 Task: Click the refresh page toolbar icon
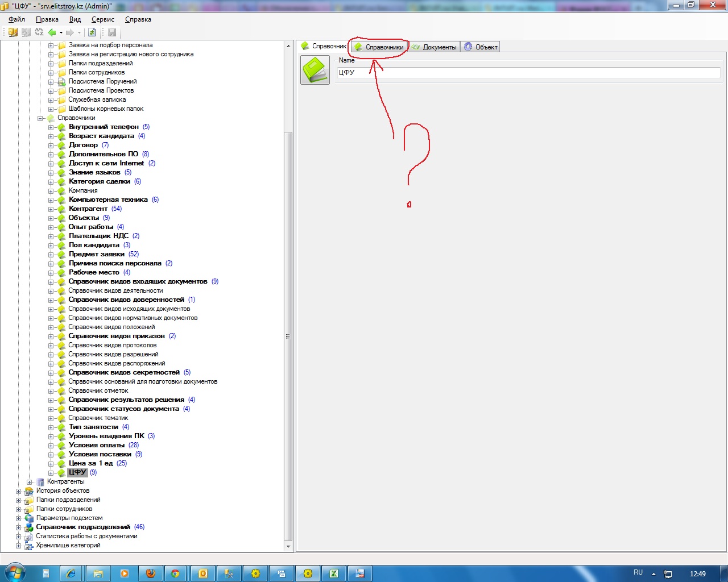(92, 32)
